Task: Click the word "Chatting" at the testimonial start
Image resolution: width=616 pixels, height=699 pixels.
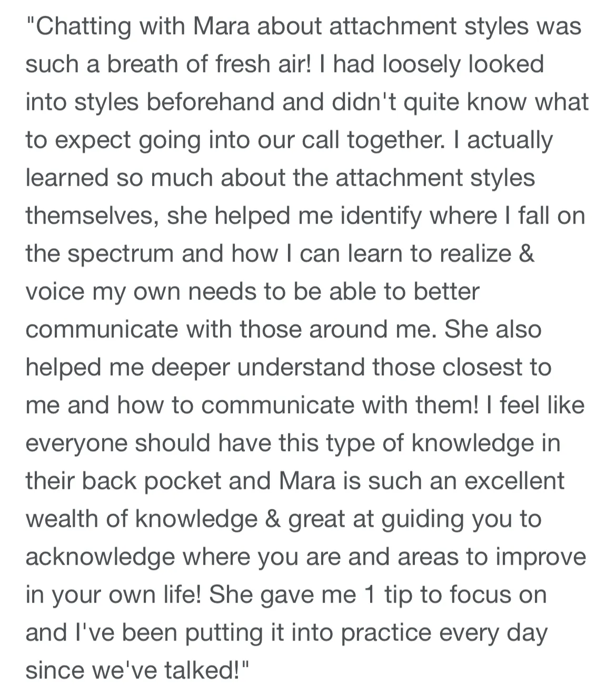Action: click(83, 27)
